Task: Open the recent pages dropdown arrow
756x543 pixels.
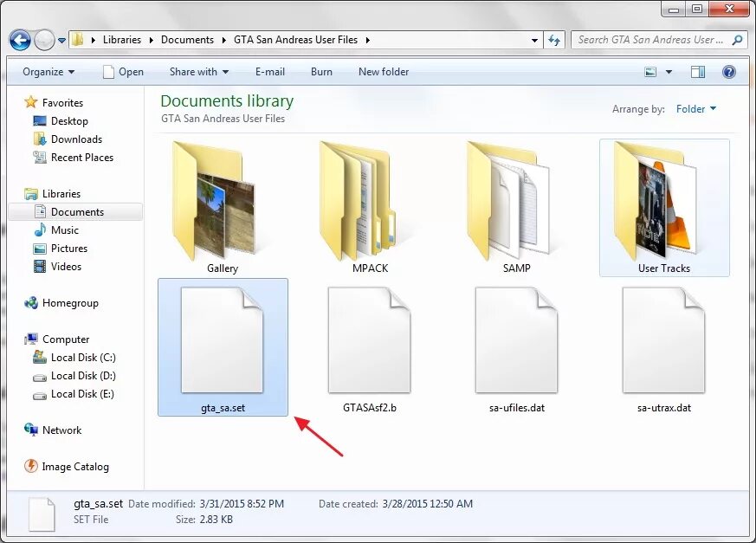Action: [61, 41]
